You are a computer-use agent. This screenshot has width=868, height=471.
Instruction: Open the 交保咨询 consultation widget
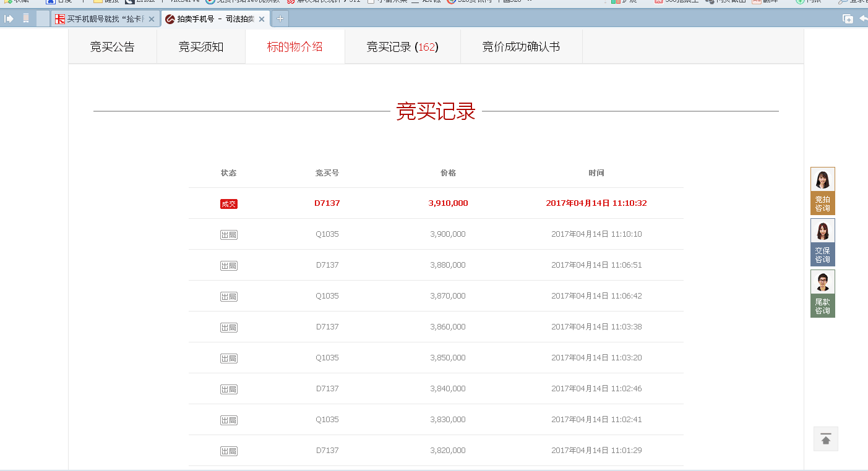pos(822,242)
